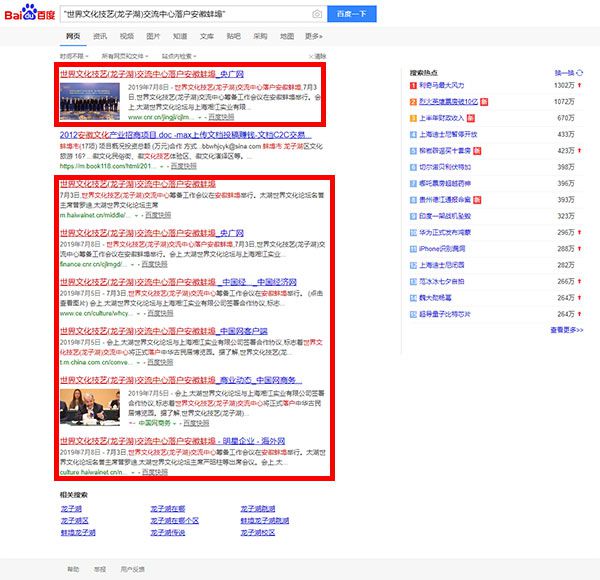Open 百度快照 for the t.m.china.com.cn result
Viewport: 600px width, 580px height.
pos(160,362)
